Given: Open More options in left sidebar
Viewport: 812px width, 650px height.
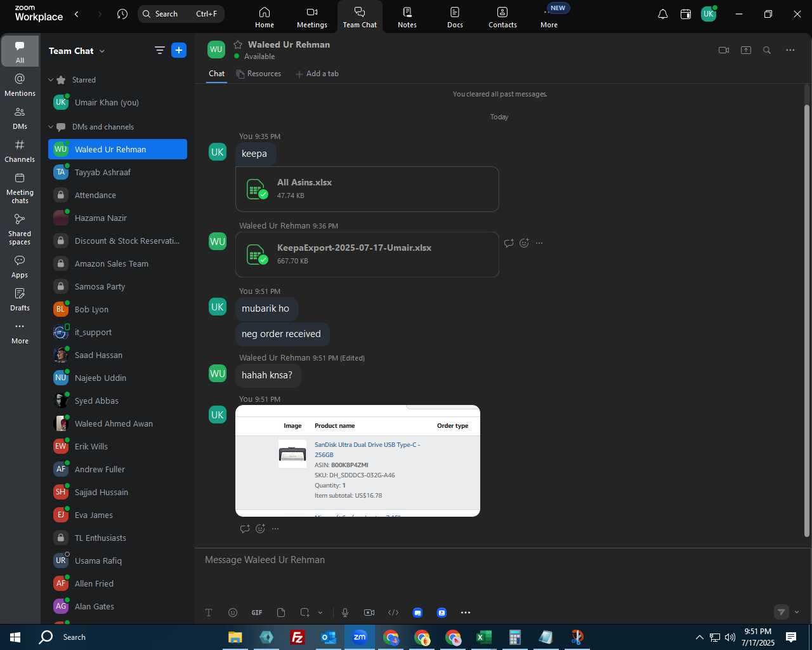Looking at the screenshot, I should coord(20,333).
